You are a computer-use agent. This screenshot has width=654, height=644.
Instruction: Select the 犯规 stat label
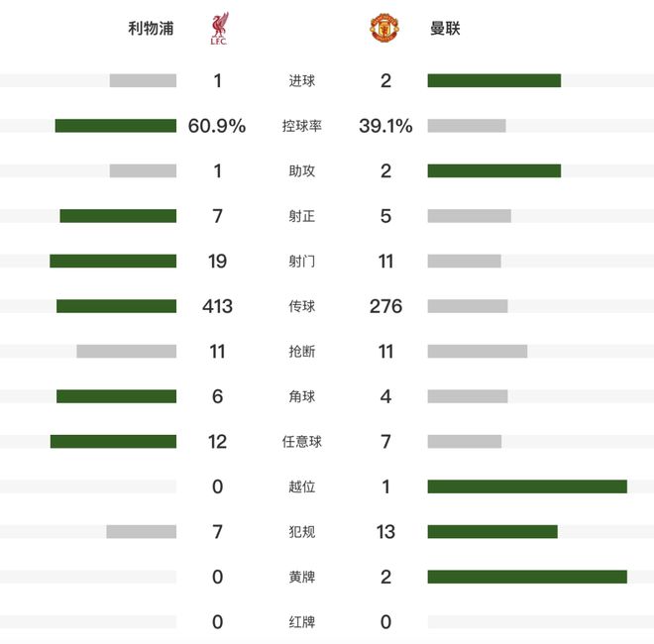tap(301, 532)
